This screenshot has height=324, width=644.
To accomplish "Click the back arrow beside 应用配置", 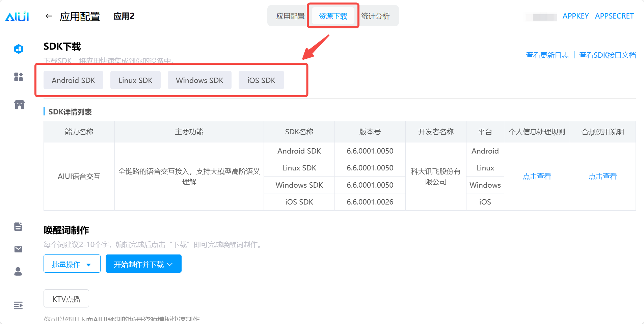I will (49, 16).
